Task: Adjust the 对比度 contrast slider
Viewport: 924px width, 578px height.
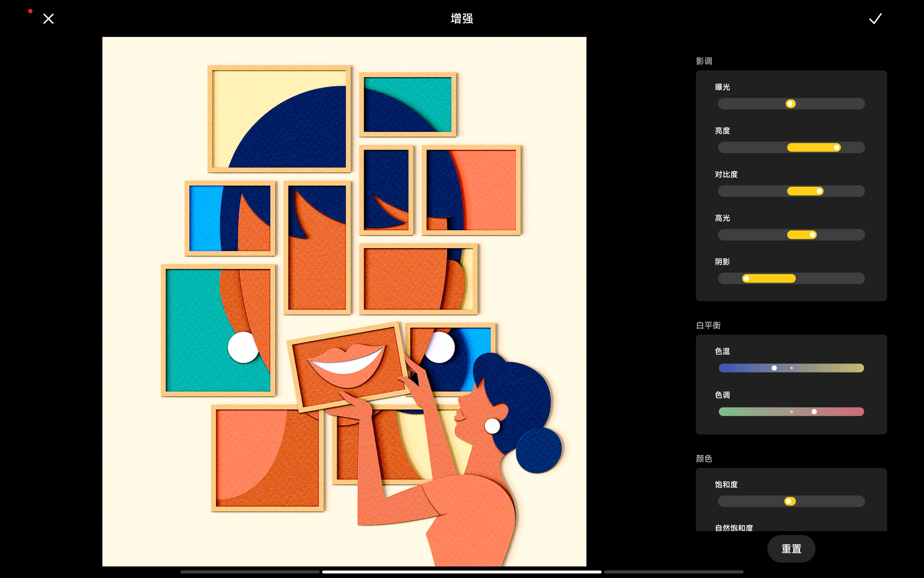Action: coord(791,191)
